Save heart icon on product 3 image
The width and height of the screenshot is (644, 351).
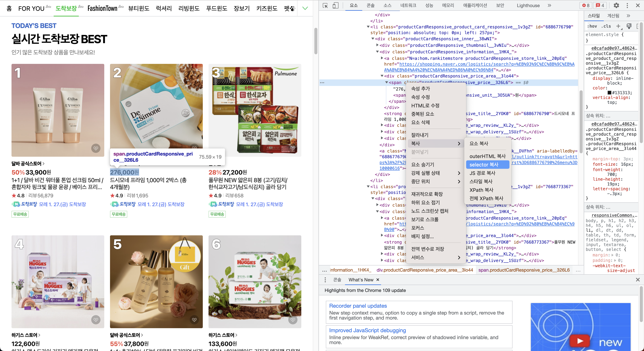[293, 148]
